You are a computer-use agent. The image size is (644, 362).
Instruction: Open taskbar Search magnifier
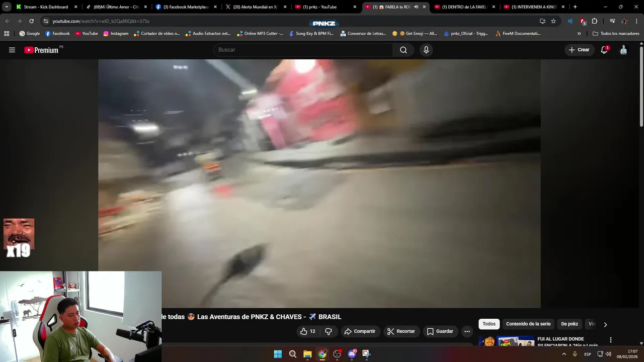293,354
